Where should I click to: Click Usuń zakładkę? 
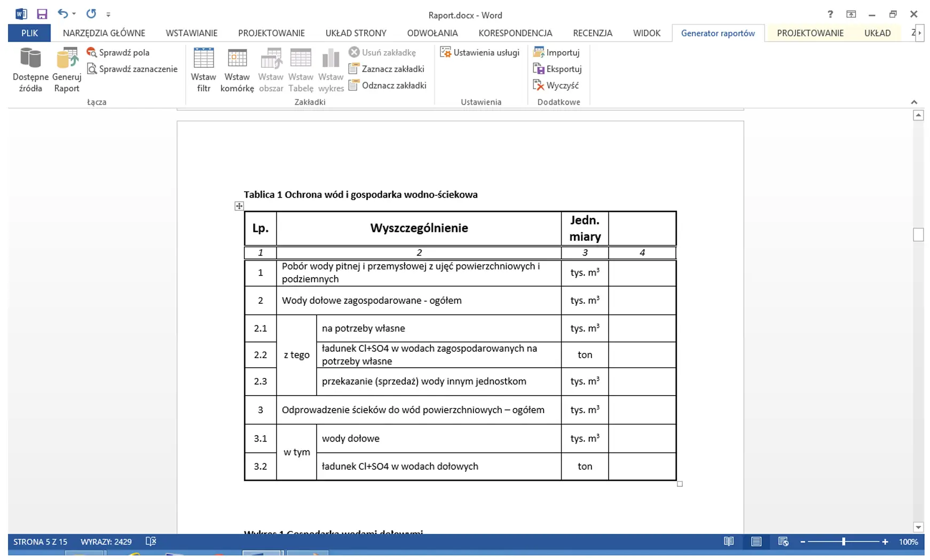(382, 52)
